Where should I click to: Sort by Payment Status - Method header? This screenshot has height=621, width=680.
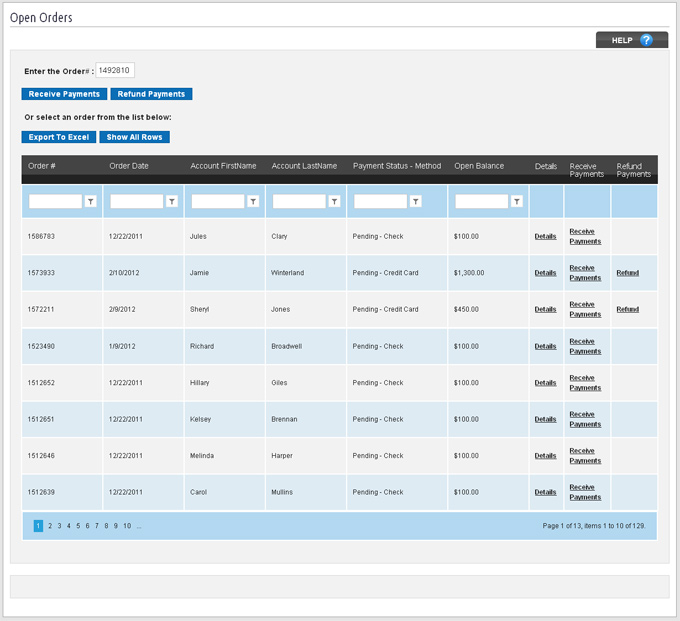397,166
